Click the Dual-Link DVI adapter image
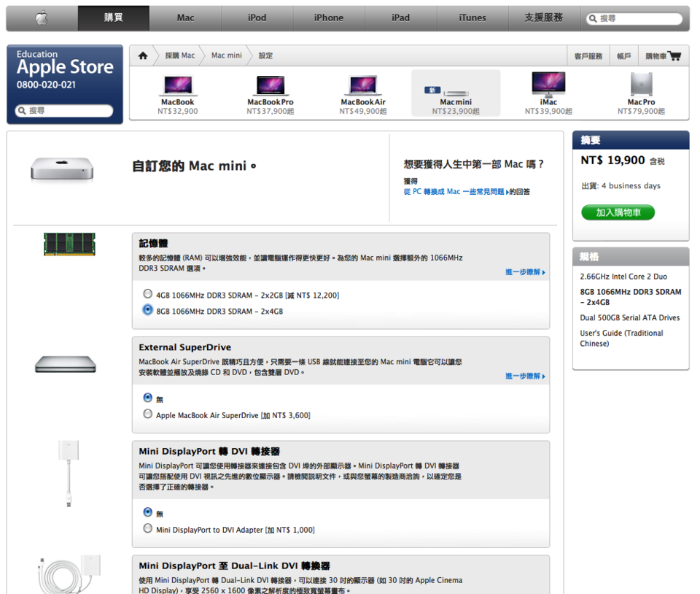This screenshot has height=594, width=700. tap(70, 574)
